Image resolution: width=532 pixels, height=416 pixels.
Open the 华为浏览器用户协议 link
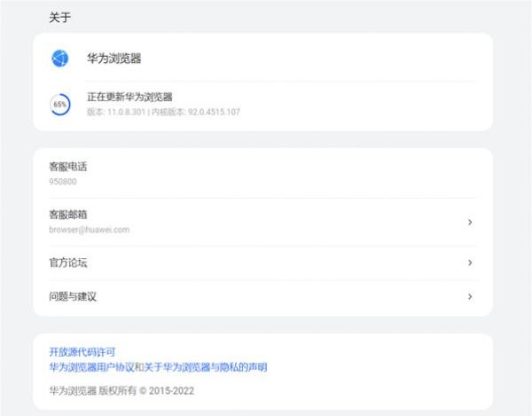[92, 367]
